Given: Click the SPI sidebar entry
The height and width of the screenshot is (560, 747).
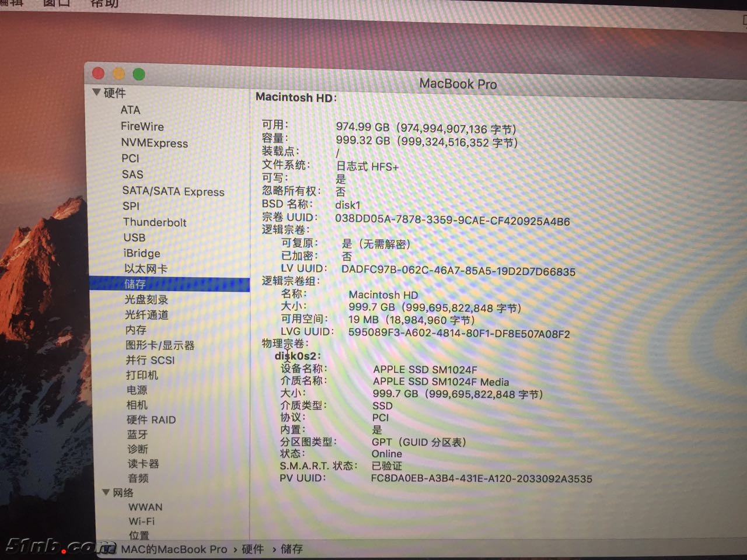Looking at the screenshot, I should [131, 206].
